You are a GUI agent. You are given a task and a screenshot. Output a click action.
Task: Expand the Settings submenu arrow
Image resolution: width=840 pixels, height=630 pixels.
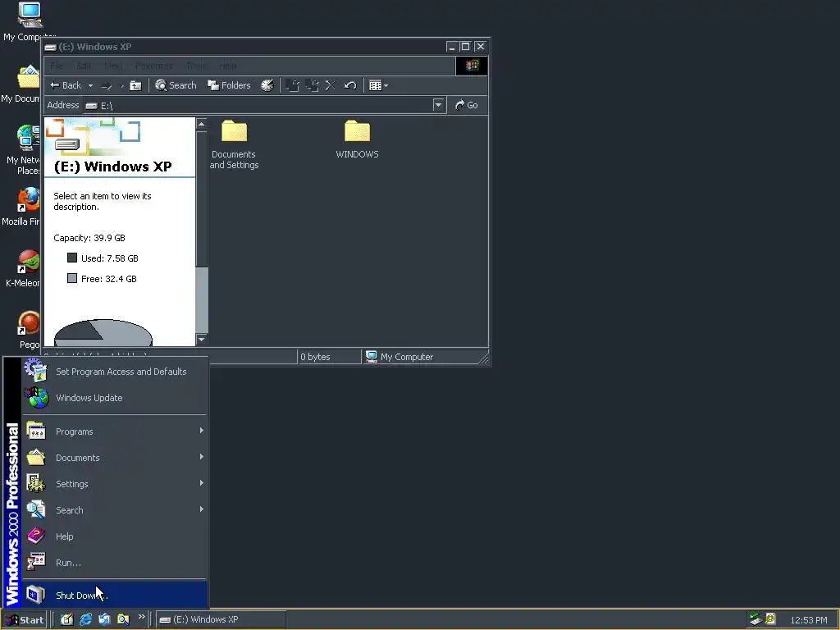(x=202, y=482)
